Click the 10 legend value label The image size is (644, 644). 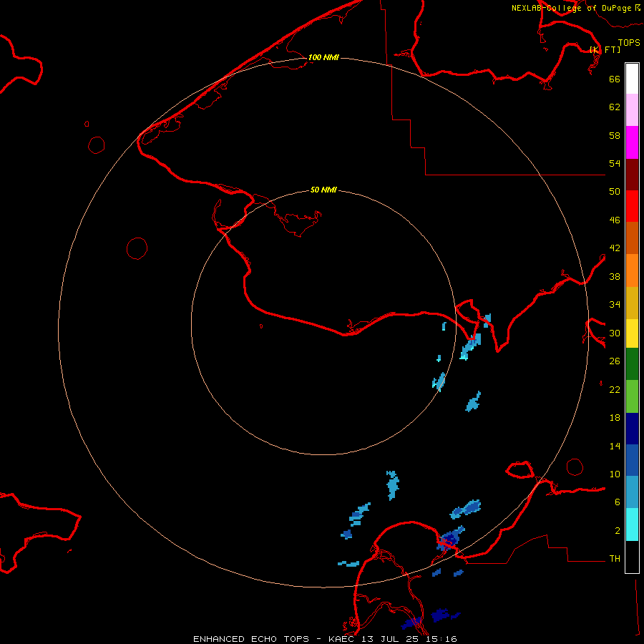click(615, 474)
